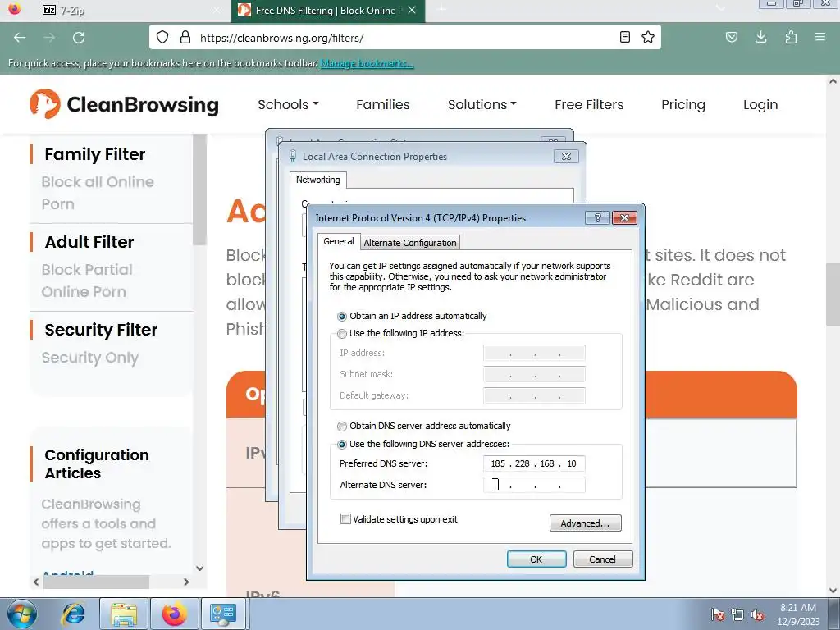Open Login navigation link
The width and height of the screenshot is (840, 630).
[760, 104]
